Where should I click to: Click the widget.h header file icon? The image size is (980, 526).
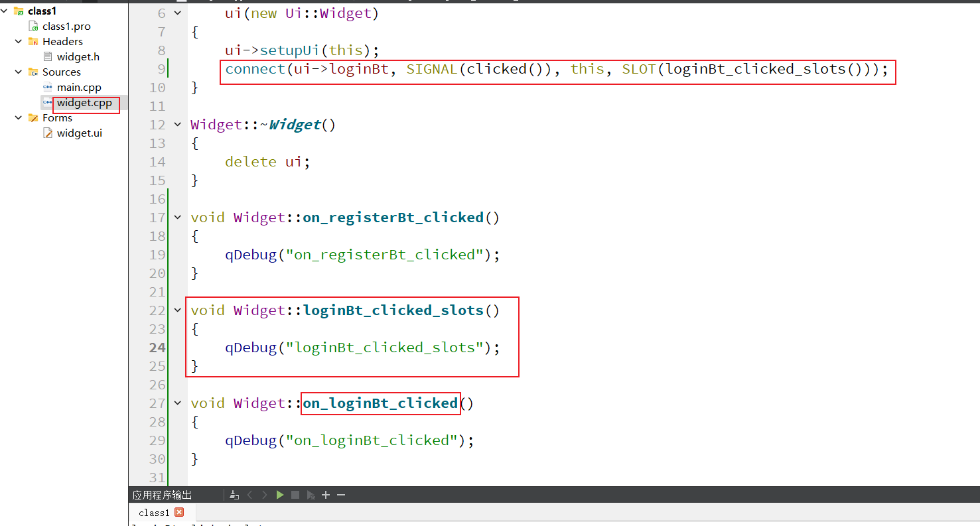[x=48, y=57]
